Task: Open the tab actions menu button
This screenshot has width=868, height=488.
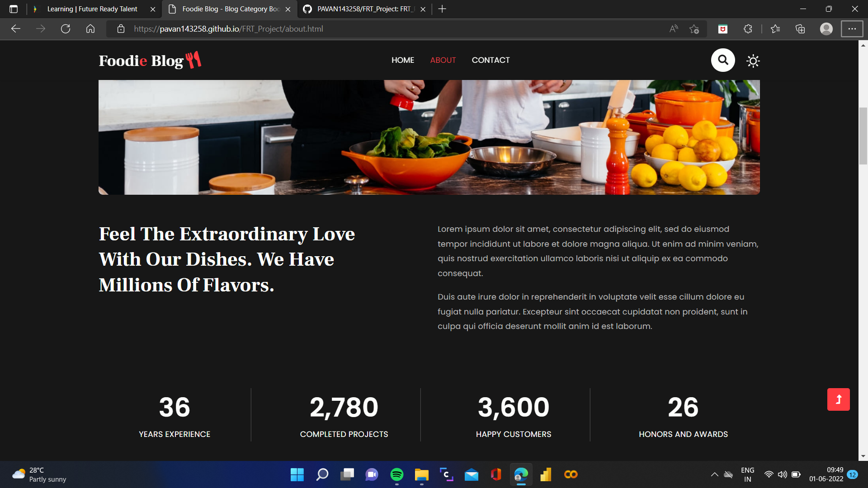Action: pyautogui.click(x=14, y=9)
